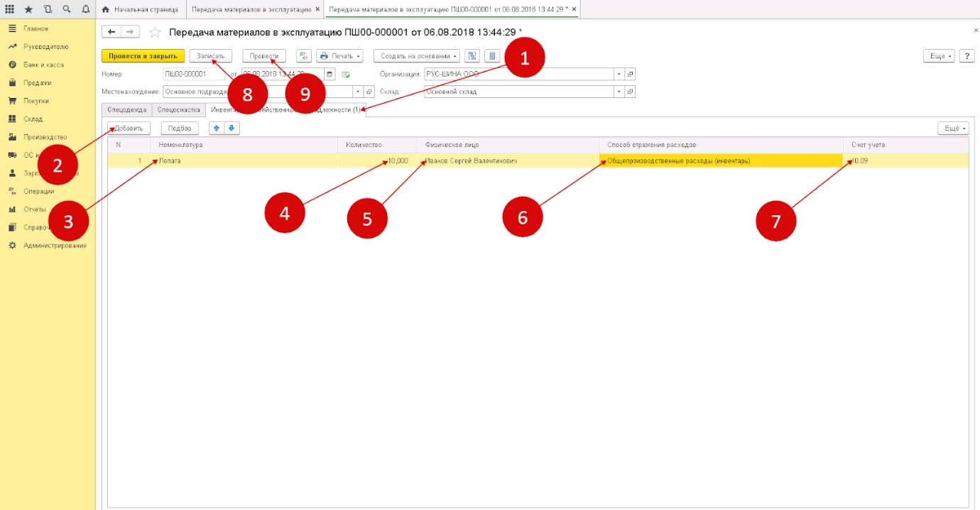Screen dimensions: 980x510
Task: Open Склад dropdown arrow
Action: click(x=619, y=92)
